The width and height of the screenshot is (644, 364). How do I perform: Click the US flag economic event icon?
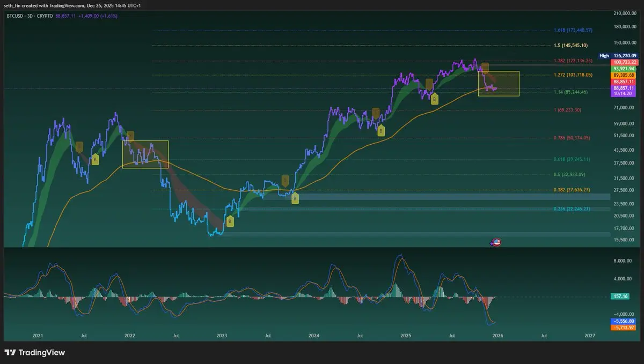496,242
